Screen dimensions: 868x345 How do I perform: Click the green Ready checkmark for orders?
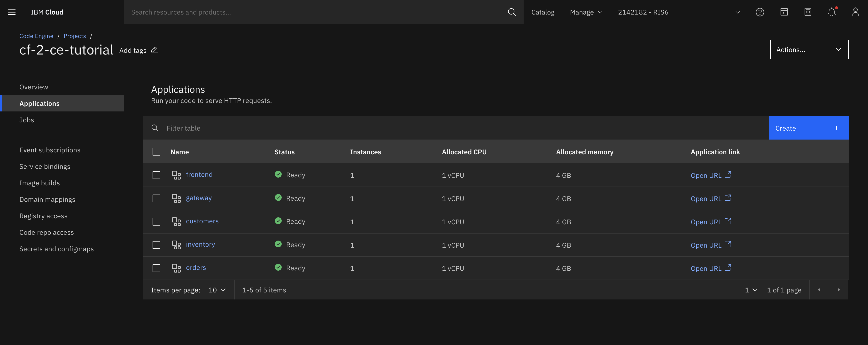pyautogui.click(x=278, y=267)
